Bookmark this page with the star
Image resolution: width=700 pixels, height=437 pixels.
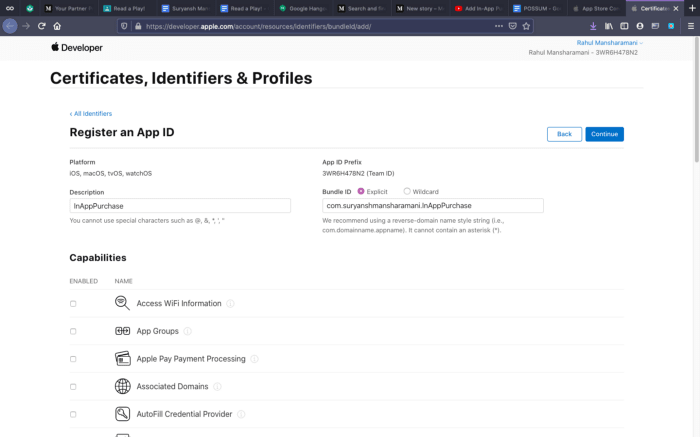point(526,26)
